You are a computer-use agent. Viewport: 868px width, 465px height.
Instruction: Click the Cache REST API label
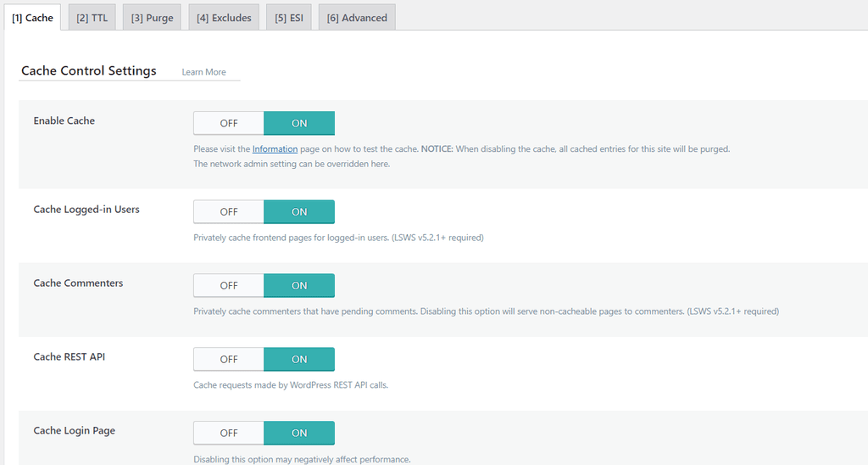point(70,357)
